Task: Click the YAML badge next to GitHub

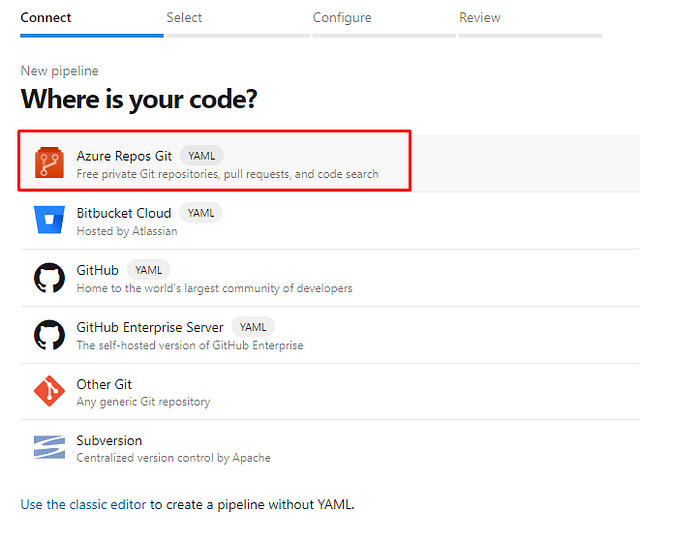Action: point(148,270)
